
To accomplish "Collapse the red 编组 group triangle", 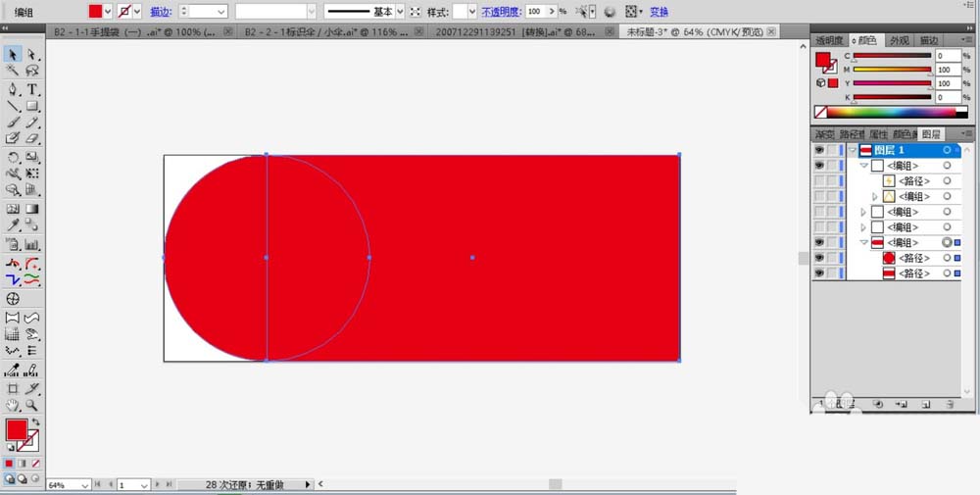I will (x=864, y=242).
